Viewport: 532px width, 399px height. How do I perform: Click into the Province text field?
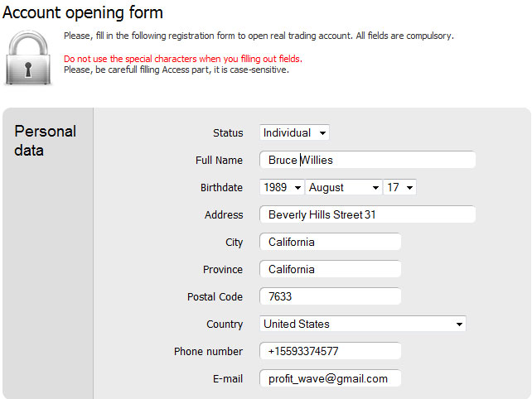click(x=330, y=269)
